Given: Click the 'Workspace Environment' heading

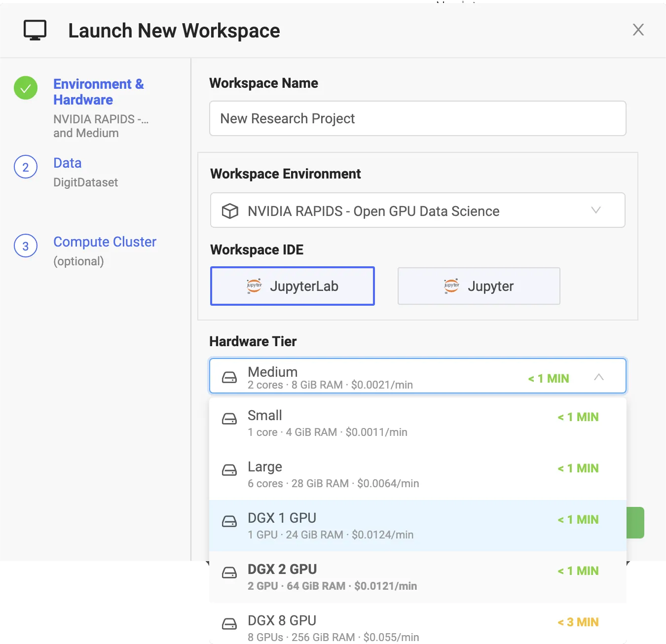Looking at the screenshot, I should click(x=286, y=174).
